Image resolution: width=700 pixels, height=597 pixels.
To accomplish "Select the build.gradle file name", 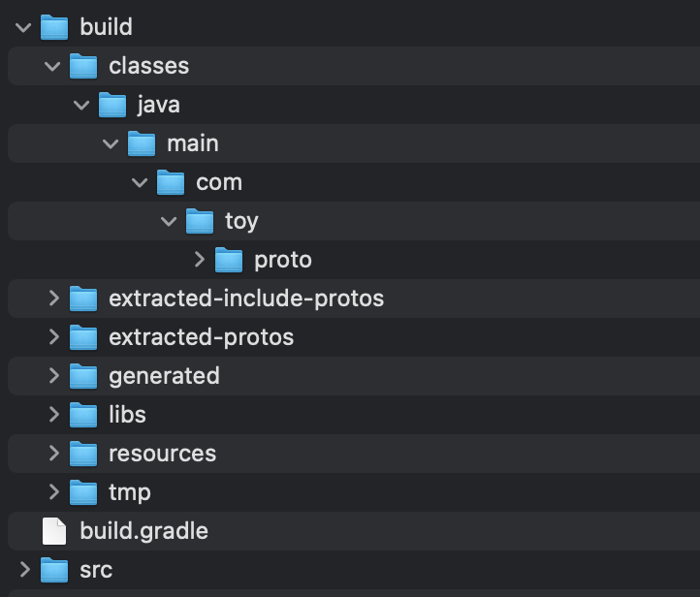I will [x=143, y=531].
